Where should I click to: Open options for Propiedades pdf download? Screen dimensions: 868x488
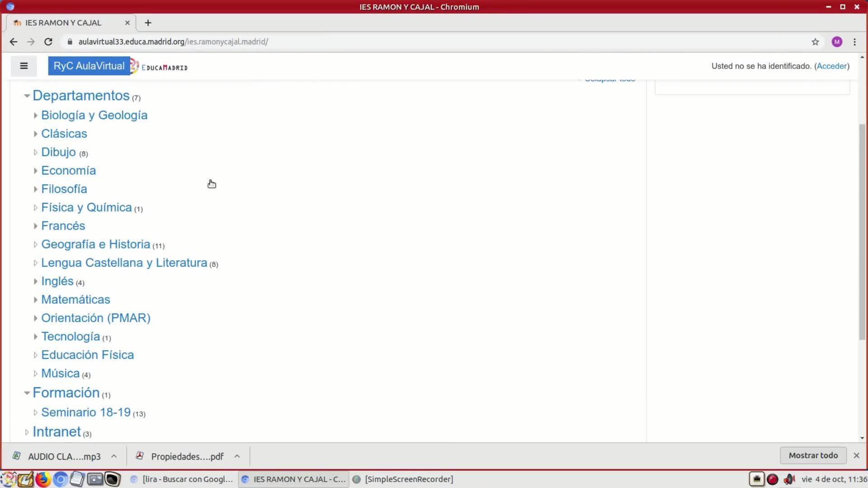pyautogui.click(x=237, y=456)
